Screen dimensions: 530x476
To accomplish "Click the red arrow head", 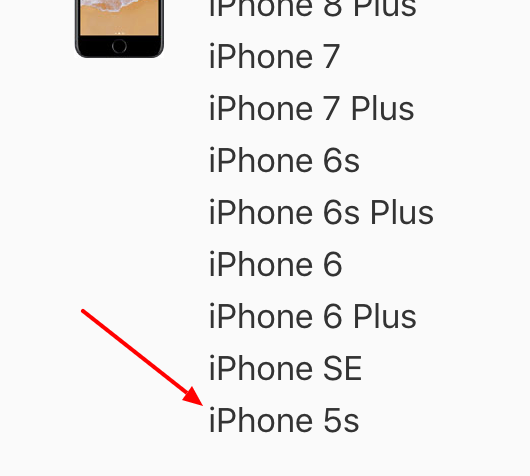I will point(193,397).
